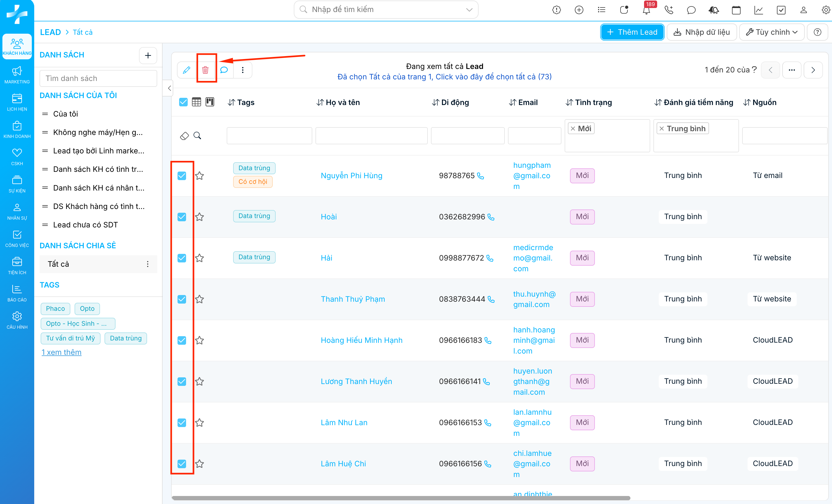Click the 1 xem thêm link
The width and height of the screenshot is (832, 504).
61,352
